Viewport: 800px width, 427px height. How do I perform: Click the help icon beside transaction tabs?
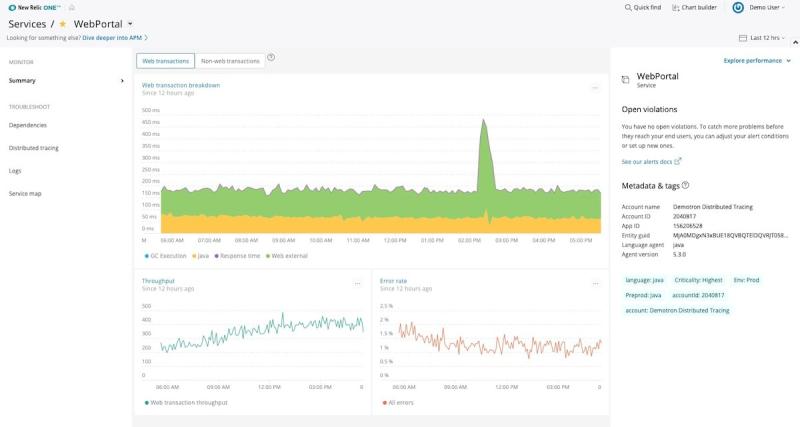pyautogui.click(x=271, y=57)
